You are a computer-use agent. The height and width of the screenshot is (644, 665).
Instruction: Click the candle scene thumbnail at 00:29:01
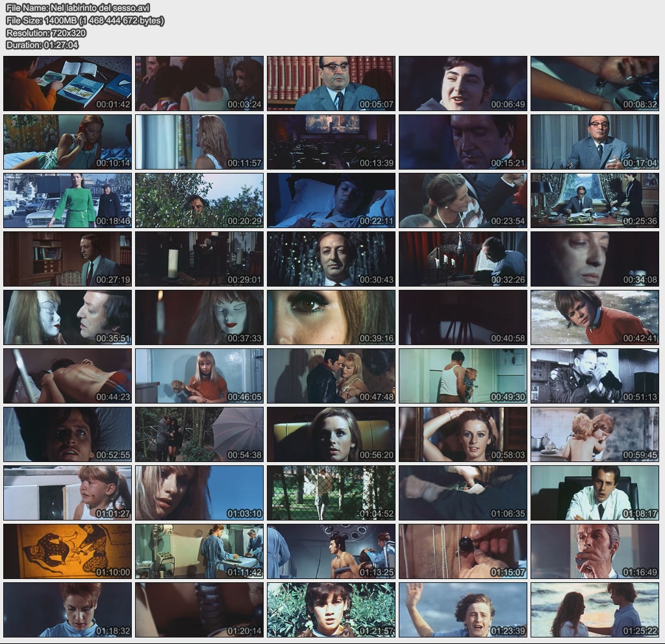pyautogui.click(x=199, y=259)
